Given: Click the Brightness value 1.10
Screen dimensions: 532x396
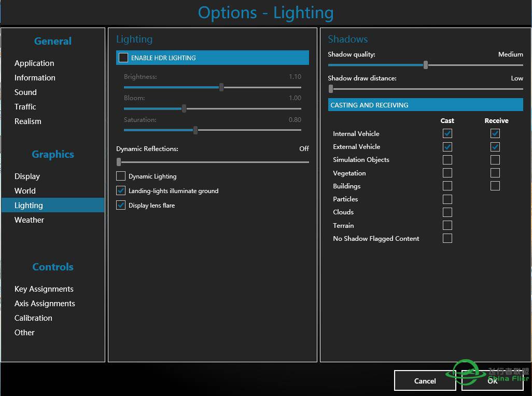Looking at the screenshot, I should [295, 77].
